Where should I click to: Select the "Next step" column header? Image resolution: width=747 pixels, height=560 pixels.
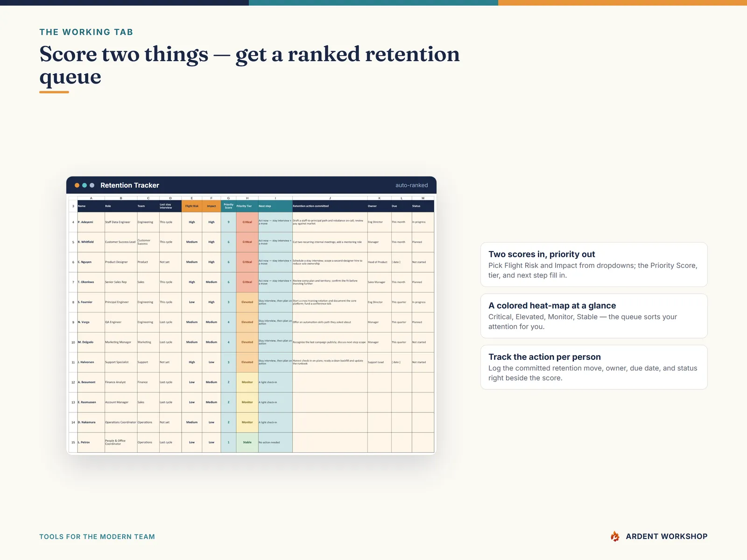[x=275, y=206]
